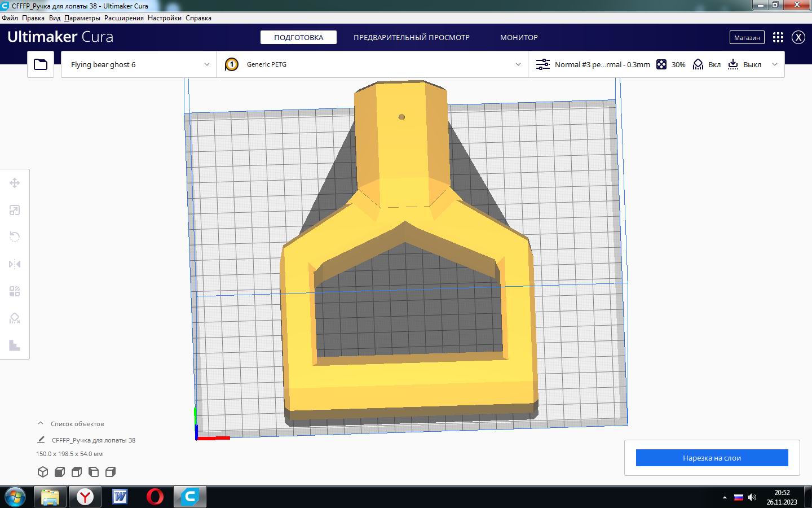The image size is (812, 508).
Task: Click the volume speaker tray icon
Action: click(752, 497)
